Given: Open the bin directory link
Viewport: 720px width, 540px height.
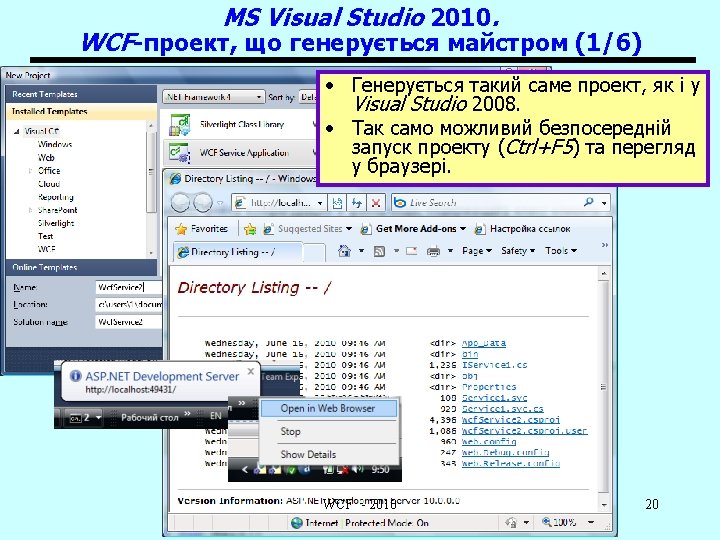Looking at the screenshot, I should [470, 354].
